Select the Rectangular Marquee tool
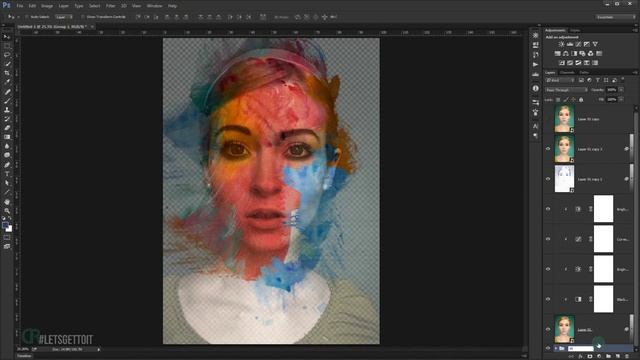The image size is (640, 360). (x=7, y=46)
